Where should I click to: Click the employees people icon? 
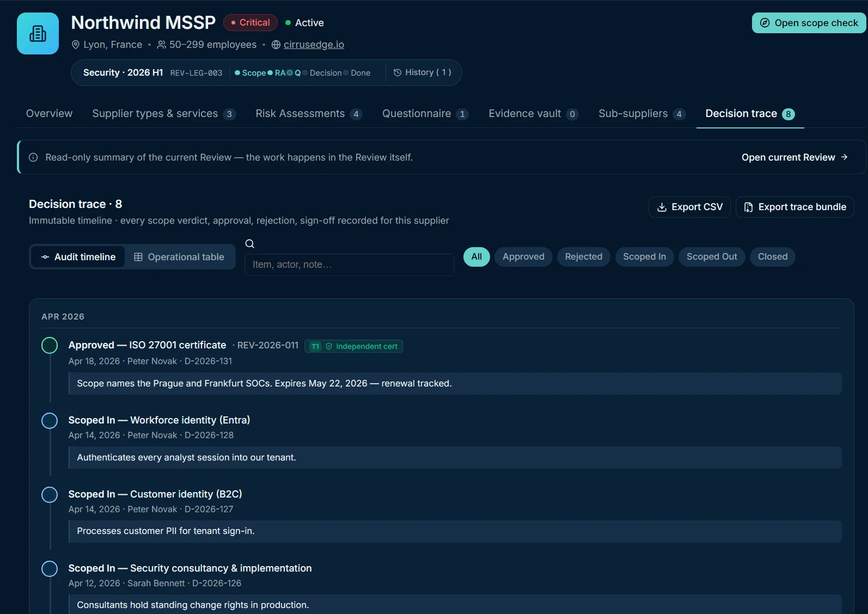tap(161, 45)
